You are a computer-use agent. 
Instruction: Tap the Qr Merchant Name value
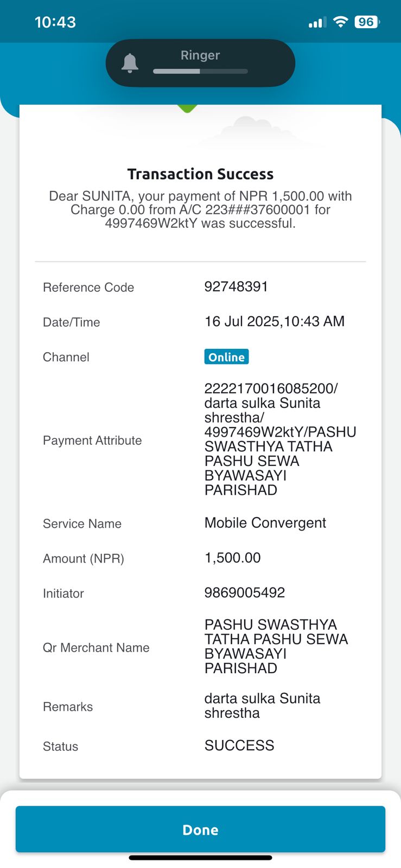(276, 646)
